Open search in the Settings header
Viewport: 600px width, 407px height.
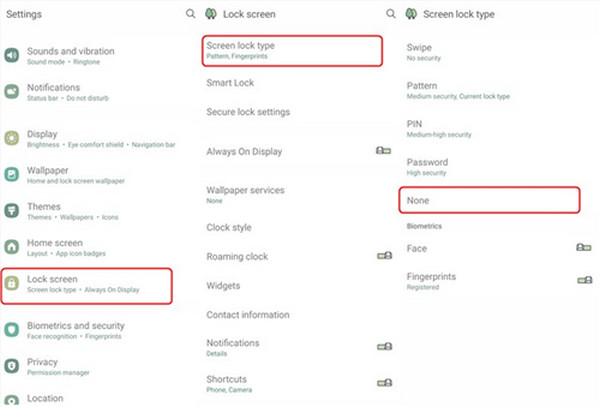(190, 14)
